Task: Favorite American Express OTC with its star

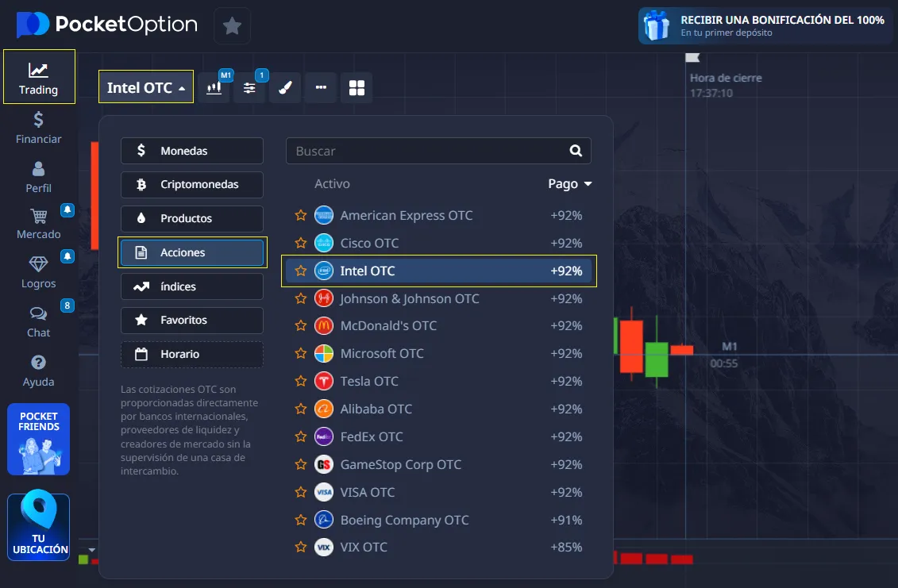Action: pyautogui.click(x=301, y=215)
